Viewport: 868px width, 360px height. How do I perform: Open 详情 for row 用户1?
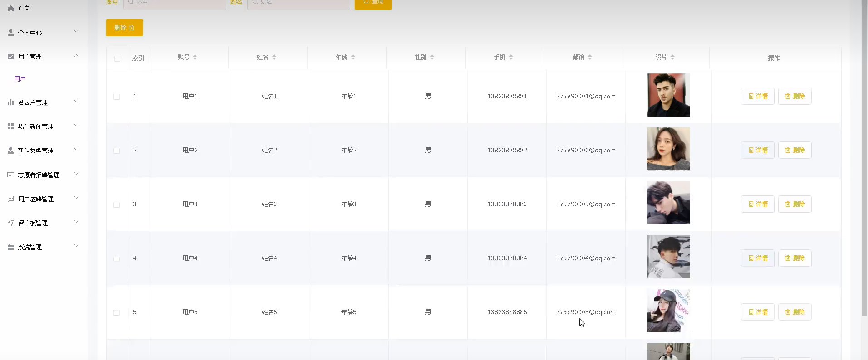[x=758, y=96]
